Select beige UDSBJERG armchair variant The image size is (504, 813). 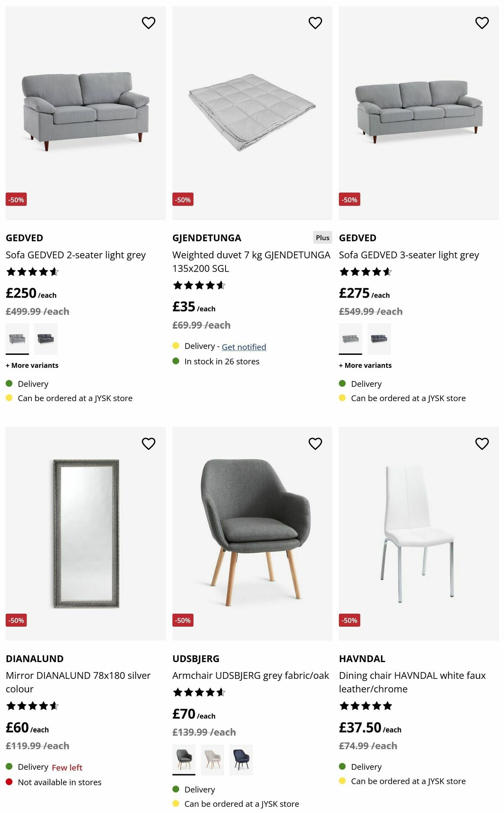tap(212, 759)
